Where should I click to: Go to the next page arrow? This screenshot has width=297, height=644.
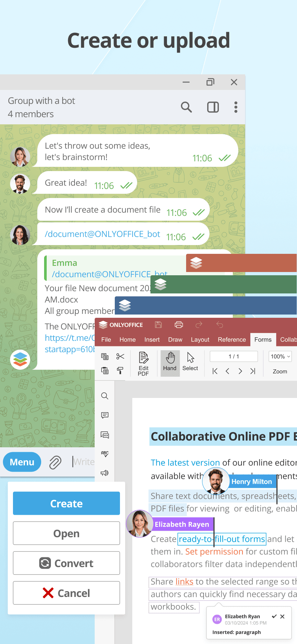tap(240, 371)
